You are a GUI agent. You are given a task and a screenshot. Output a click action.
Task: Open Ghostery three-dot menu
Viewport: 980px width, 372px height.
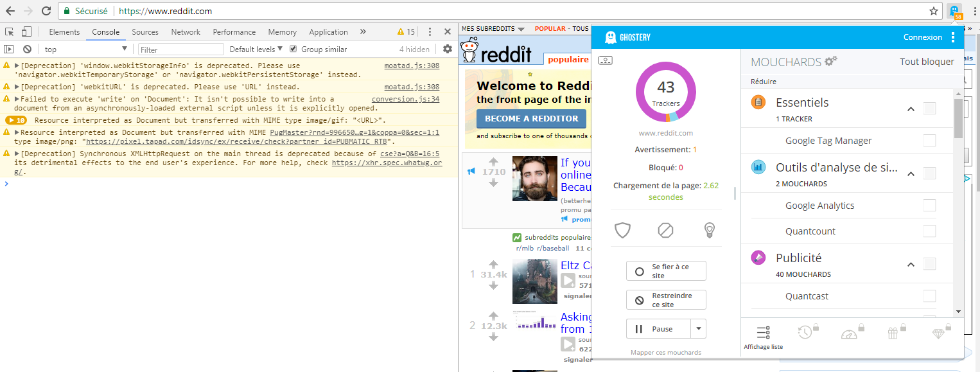[x=953, y=37]
